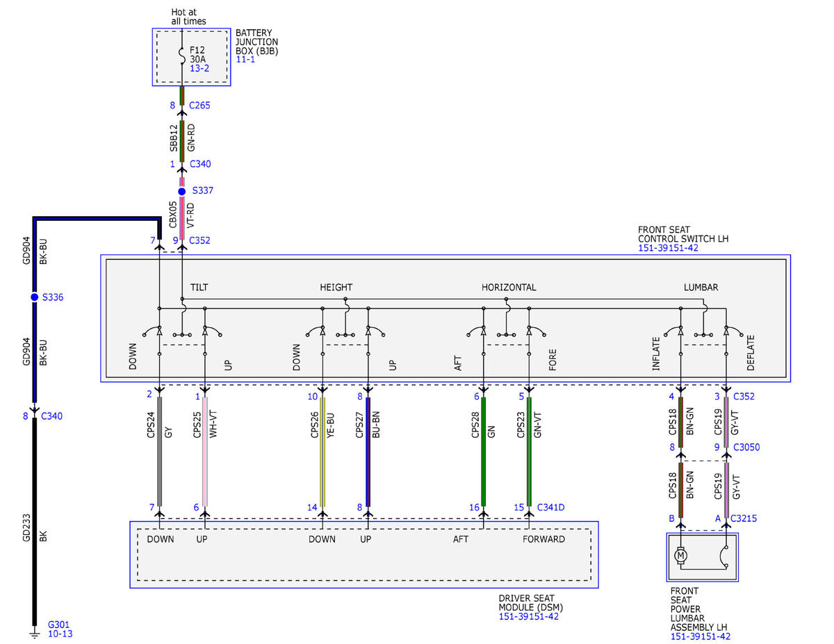
Task: Open the lumbar assembly LH 151-39151-42 link
Action: tap(701, 636)
